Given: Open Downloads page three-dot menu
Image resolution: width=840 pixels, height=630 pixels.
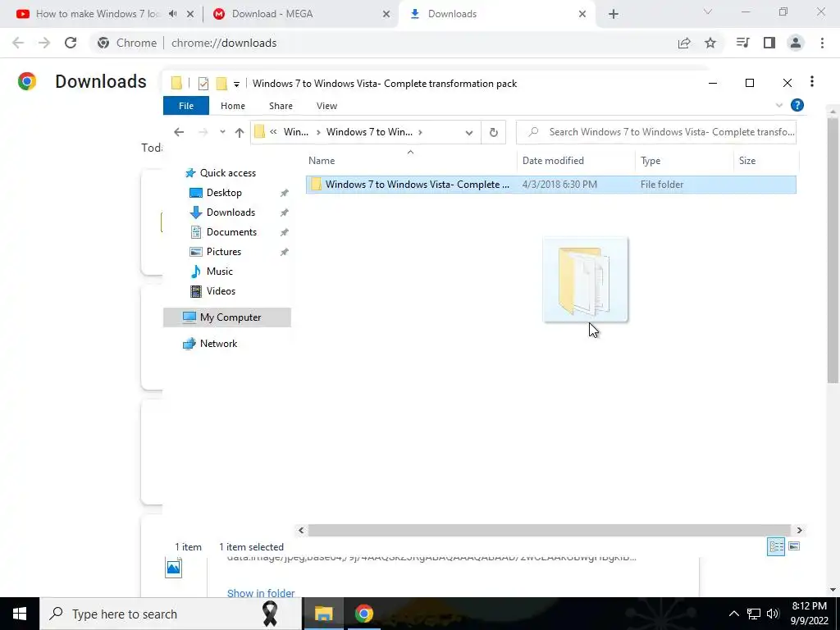Looking at the screenshot, I should [812, 81].
